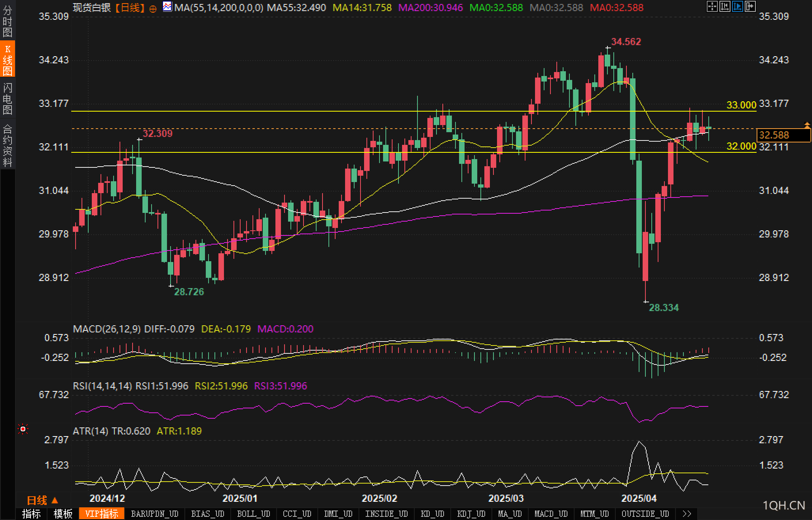Open the 模板 tab
This screenshot has height=520, width=812.
pyautogui.click(x=63, y=514)
